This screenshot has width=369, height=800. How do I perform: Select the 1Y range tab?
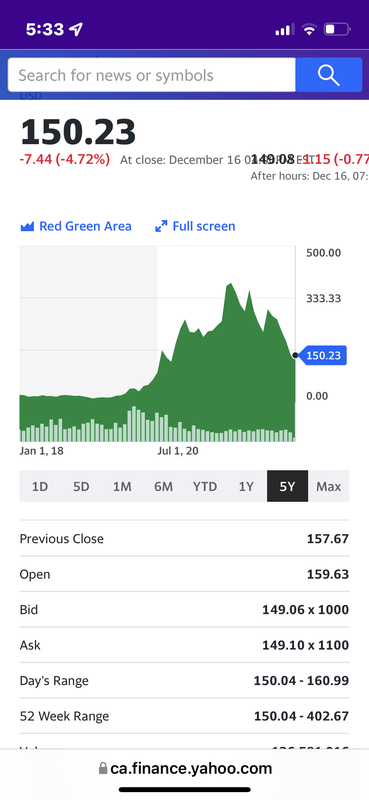(246, 486)
